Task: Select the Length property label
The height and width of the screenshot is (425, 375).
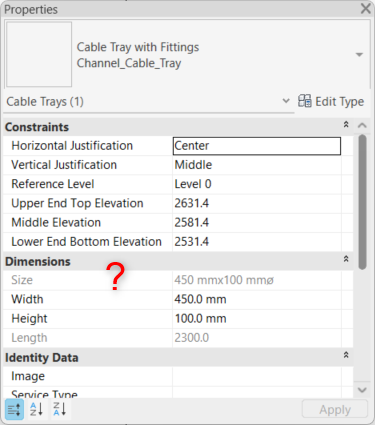Action: (x=29, y=338)
